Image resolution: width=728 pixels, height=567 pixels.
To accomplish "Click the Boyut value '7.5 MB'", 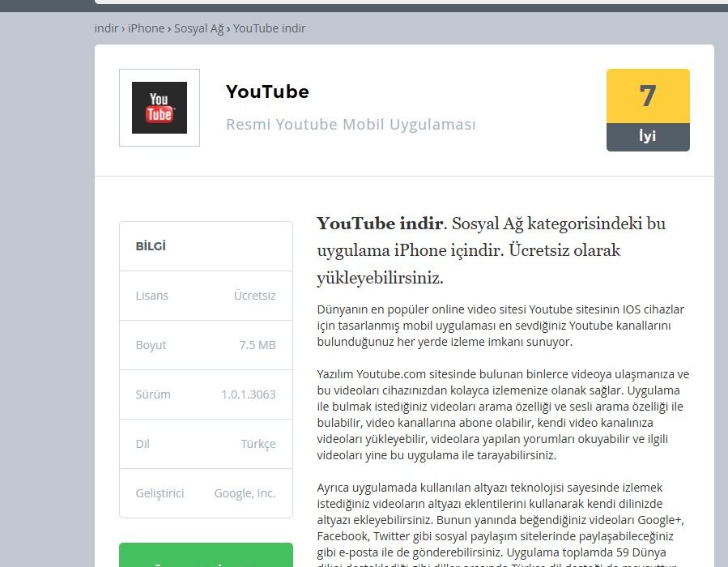I will (x=257, y=345).
